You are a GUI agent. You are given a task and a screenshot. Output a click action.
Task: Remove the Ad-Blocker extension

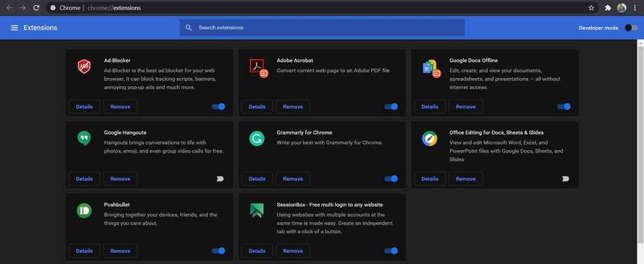pyautogui.click(x=120, y=107)
